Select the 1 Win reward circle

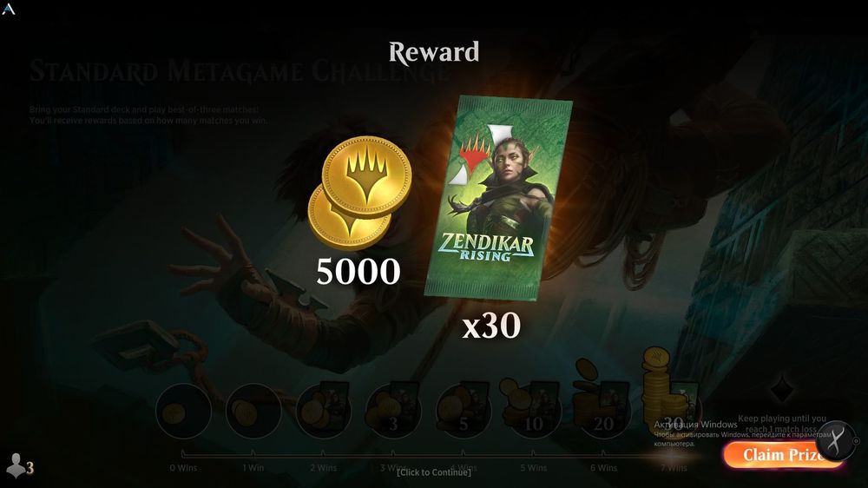[253, 412]
